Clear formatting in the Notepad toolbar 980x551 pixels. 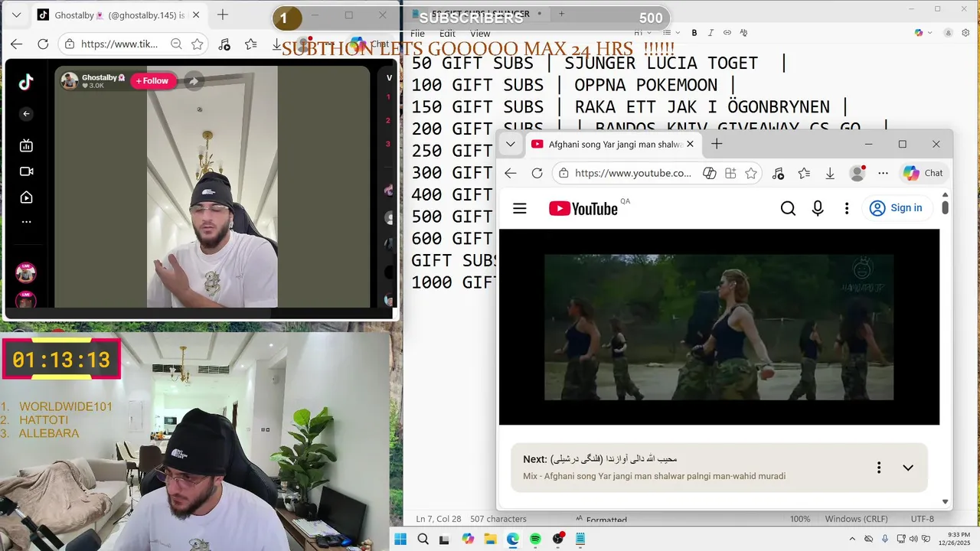point(743,33)
